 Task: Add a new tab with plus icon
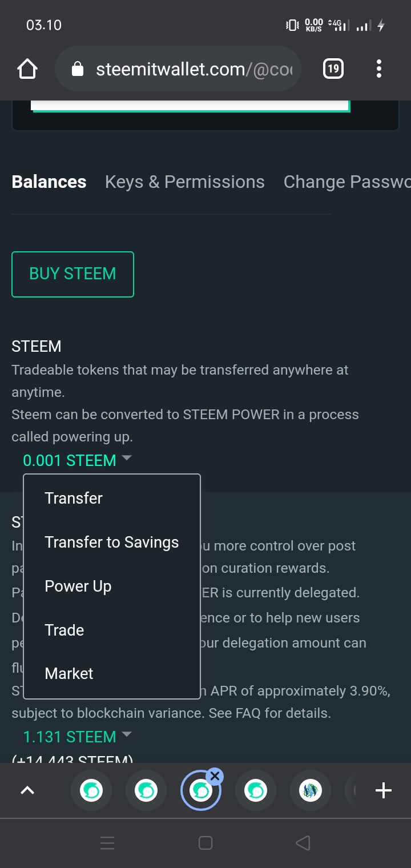point(383,791)
